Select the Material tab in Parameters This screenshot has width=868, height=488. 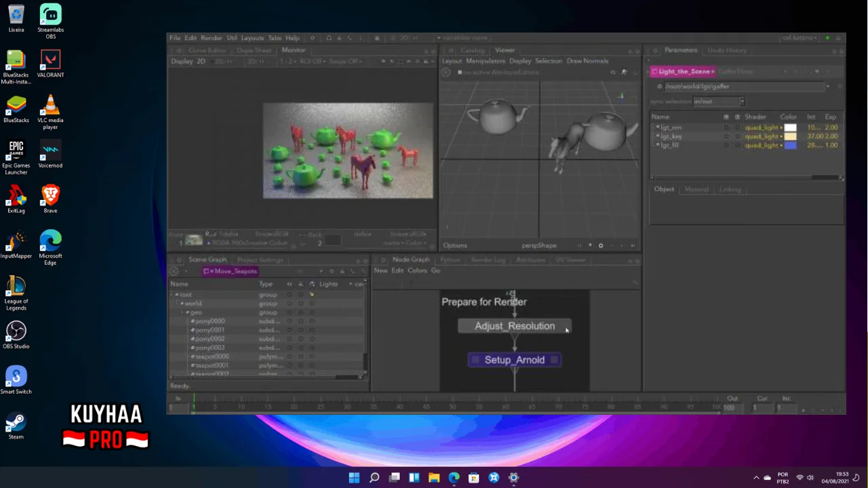point(696,189)
